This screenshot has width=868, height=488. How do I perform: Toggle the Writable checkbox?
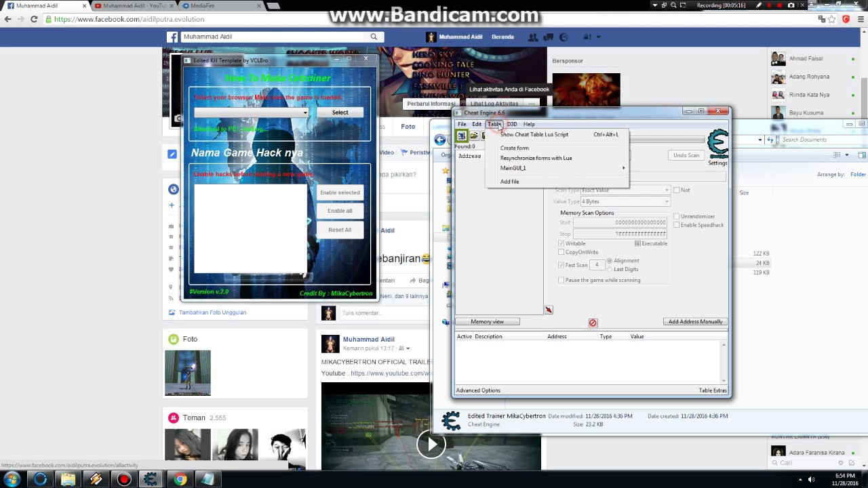coord(561,243)
